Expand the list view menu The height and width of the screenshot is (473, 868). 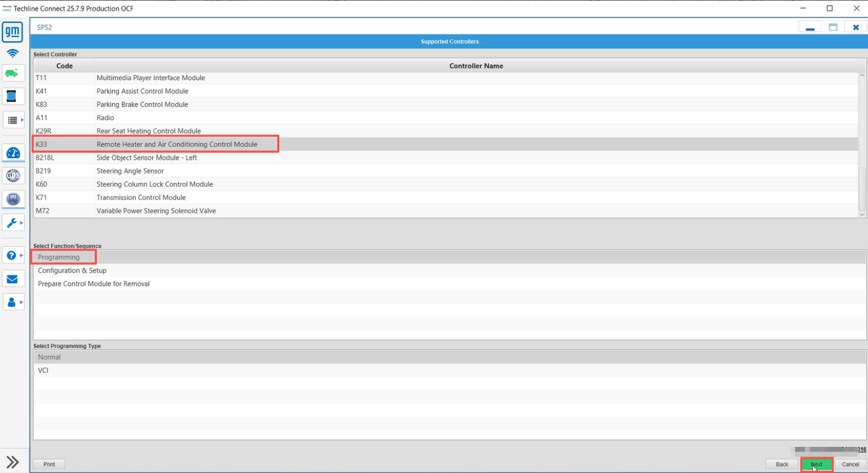tap(13, 120)
